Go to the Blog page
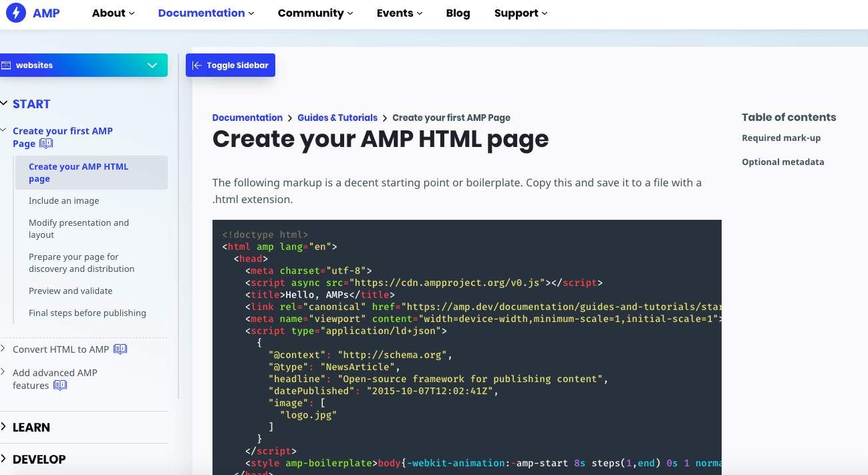The height and width of the screenshot is (475, 868). pyautogui.click(x=458, y=13)
